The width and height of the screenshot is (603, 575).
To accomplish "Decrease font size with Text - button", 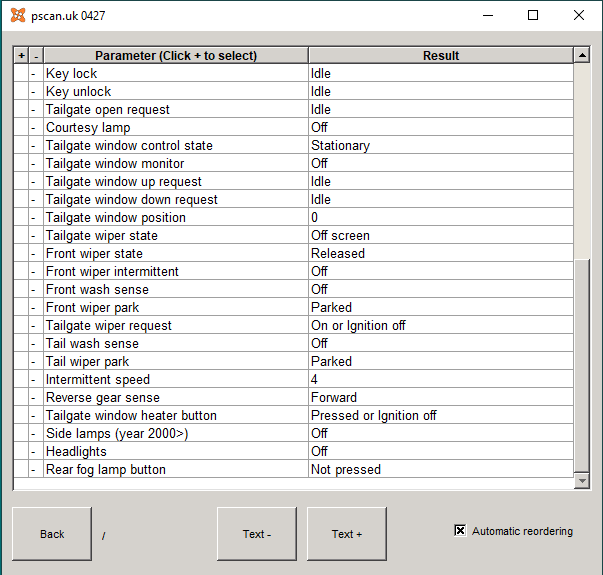I will point(257,534).
